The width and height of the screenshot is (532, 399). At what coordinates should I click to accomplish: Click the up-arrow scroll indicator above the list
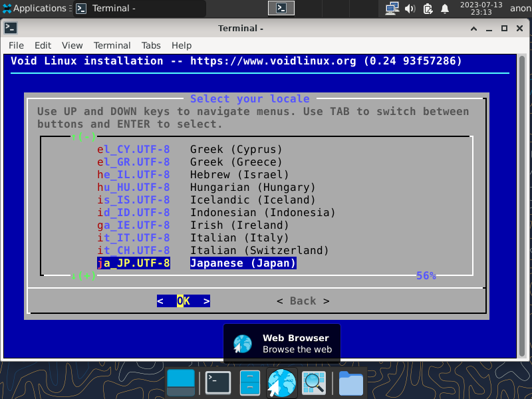pyautogui.click(x=83, y=137)
